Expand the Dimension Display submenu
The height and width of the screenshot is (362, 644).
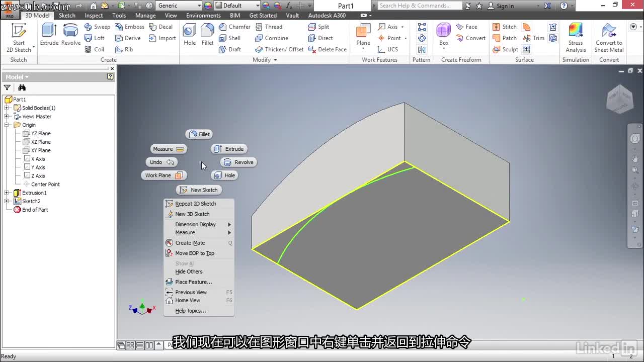(x=199, y=224)
